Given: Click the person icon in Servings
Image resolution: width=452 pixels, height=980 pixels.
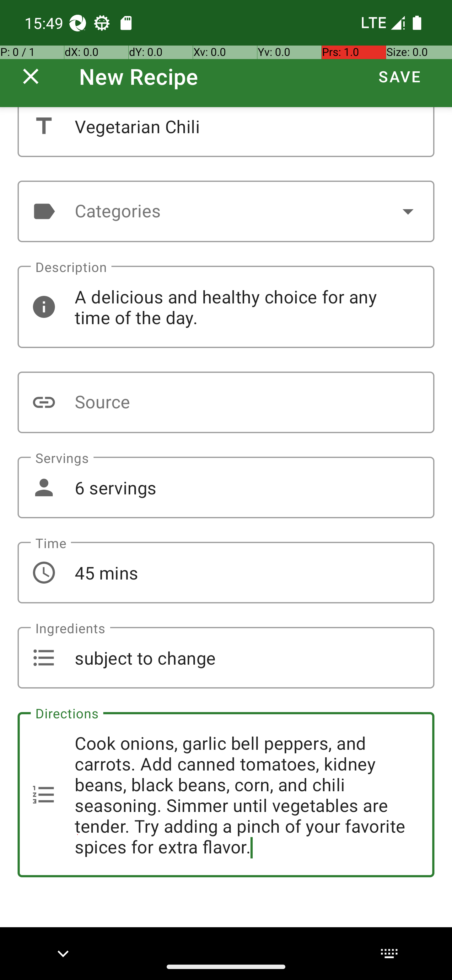Looking at the screenshot, I should pos(44,487).
